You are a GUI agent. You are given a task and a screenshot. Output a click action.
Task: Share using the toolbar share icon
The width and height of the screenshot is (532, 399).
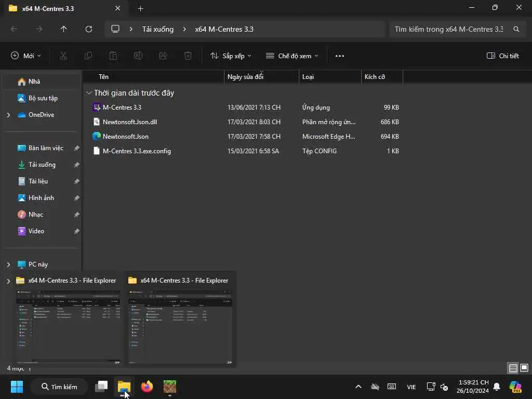click(163, 56)
